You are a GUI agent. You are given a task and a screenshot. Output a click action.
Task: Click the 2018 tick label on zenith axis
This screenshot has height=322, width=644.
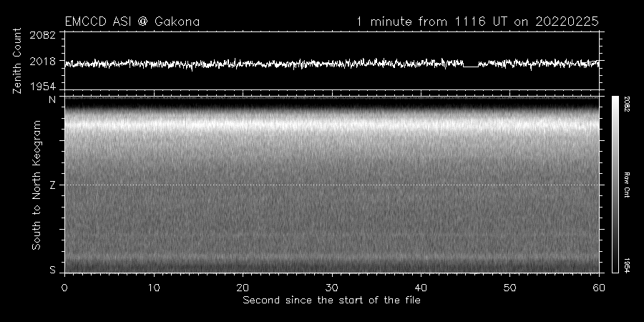click(42, 62)
